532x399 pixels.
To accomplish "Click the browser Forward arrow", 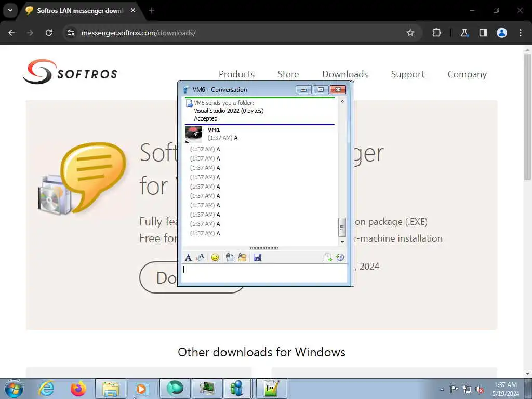I will click(30, 33).
